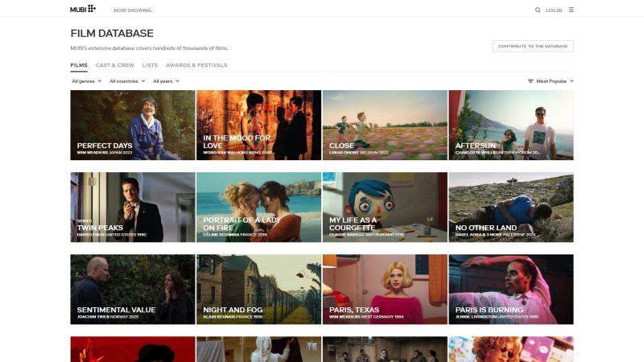Open the Twin Peaks series card
Screen dimensions: 644x362
pos(133,208)
